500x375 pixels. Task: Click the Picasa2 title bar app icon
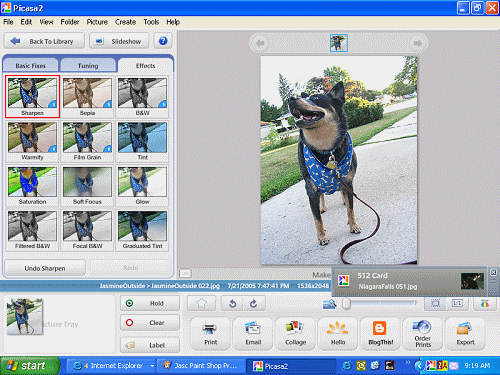(x=6, y=7)
